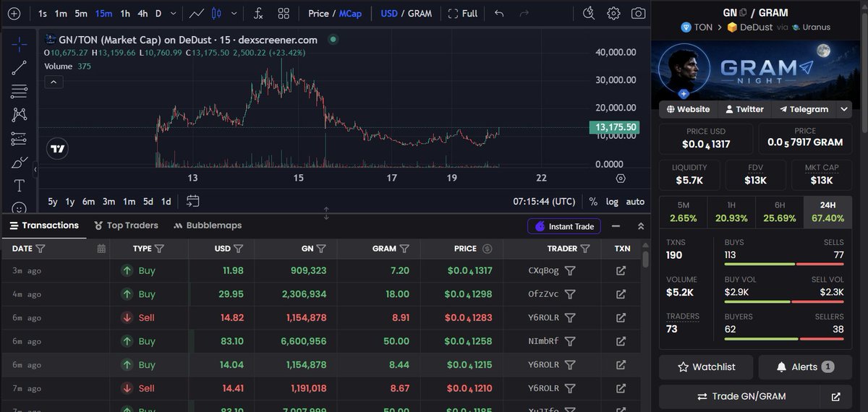Toggle percentage scale on chart

pyautogui.click(x=593, y=202)
